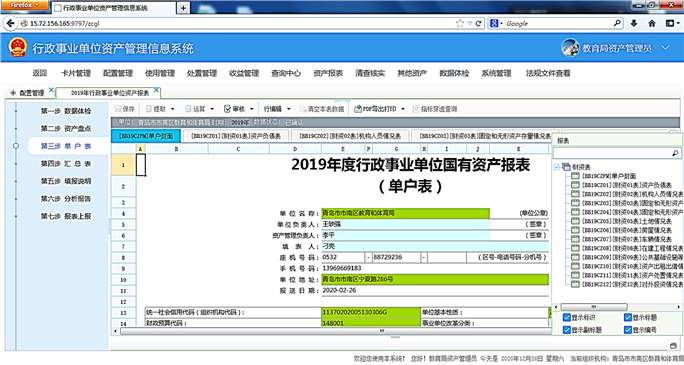This screenshot has width=684, height=365.
Task: Close the 配置管理 tab with its X
Action: pyautogui.click(x=51, y=90)
